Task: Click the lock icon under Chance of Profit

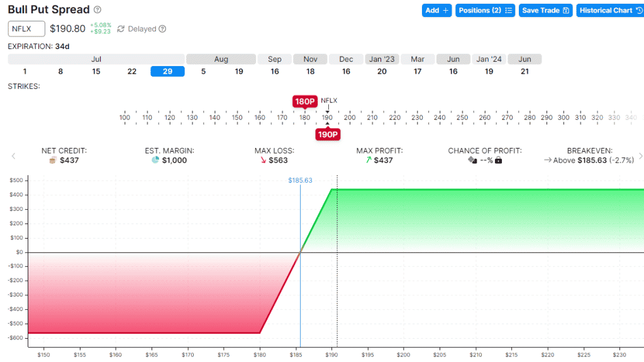Action: (499, 161)
